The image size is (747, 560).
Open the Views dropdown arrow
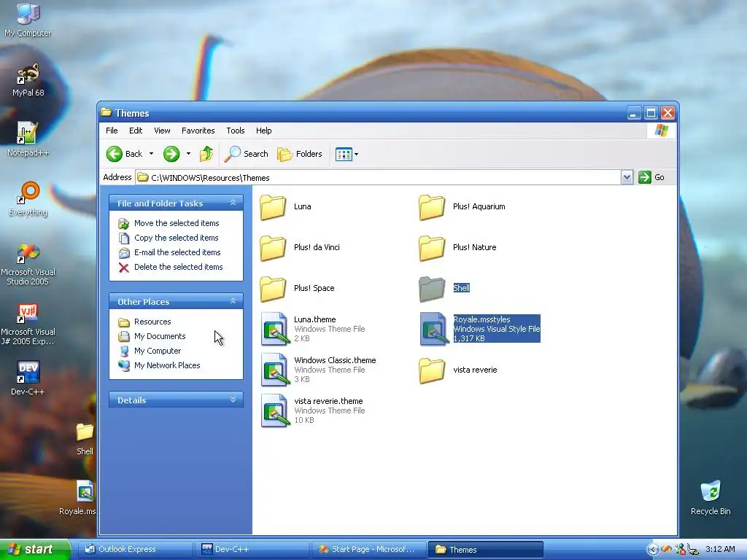click(356, 155)
